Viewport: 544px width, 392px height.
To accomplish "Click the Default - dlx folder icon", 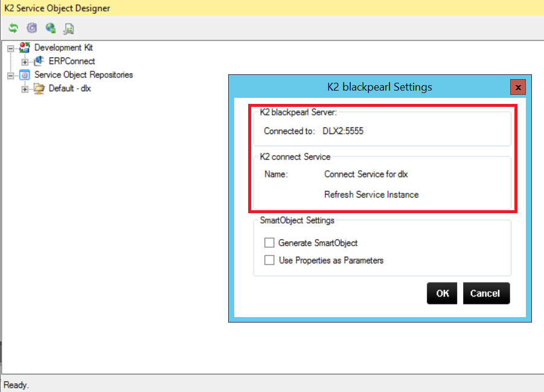I will [39, 89].
